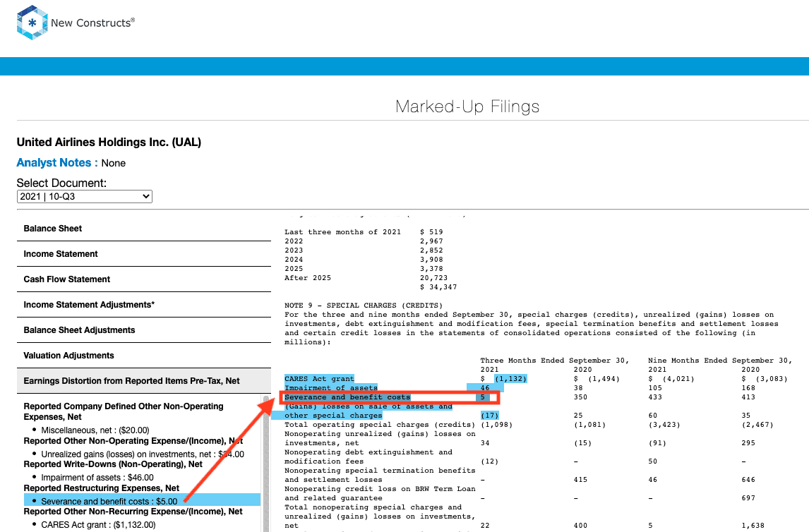The height and width of the screenshot is (532, 809).
Task: Open the Balance Sheet Adjustments section
Action: (x=144, y=330)
